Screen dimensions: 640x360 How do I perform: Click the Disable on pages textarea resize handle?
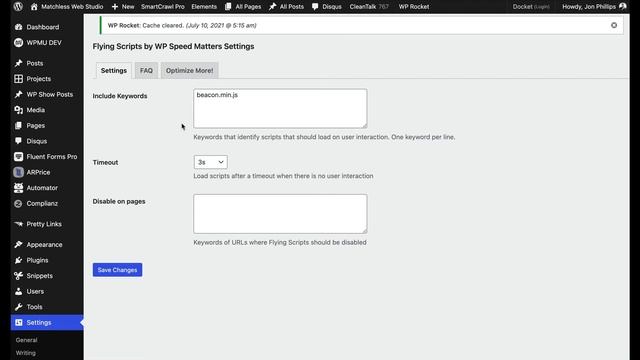[x=364, y=230]
